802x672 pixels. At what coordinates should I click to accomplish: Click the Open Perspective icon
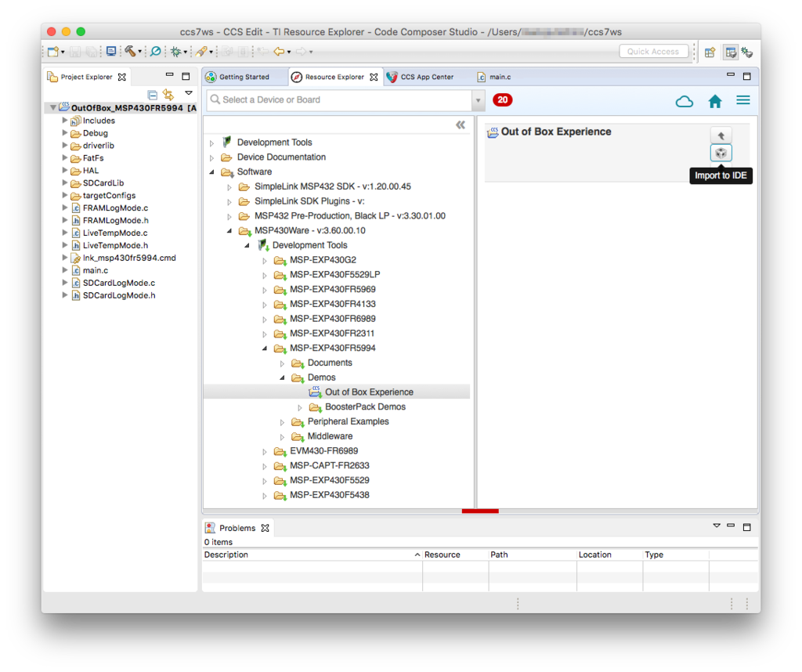710,52
